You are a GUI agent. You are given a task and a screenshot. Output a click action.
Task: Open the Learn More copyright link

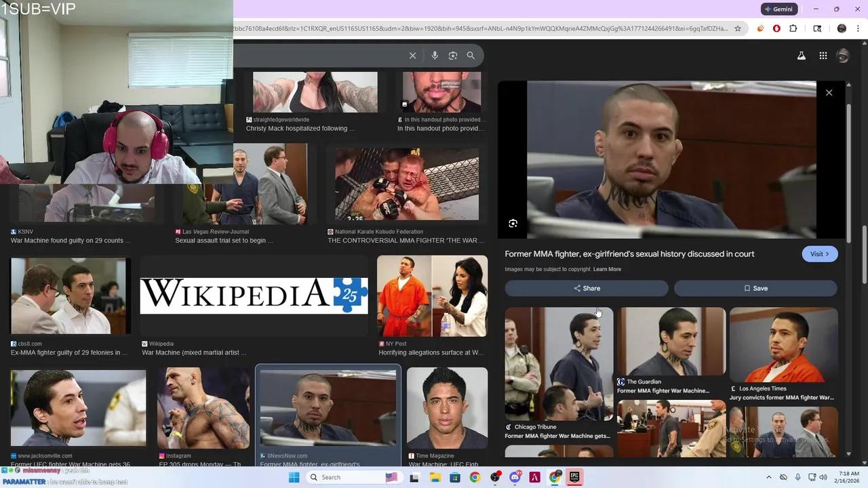tap(607, 269)
